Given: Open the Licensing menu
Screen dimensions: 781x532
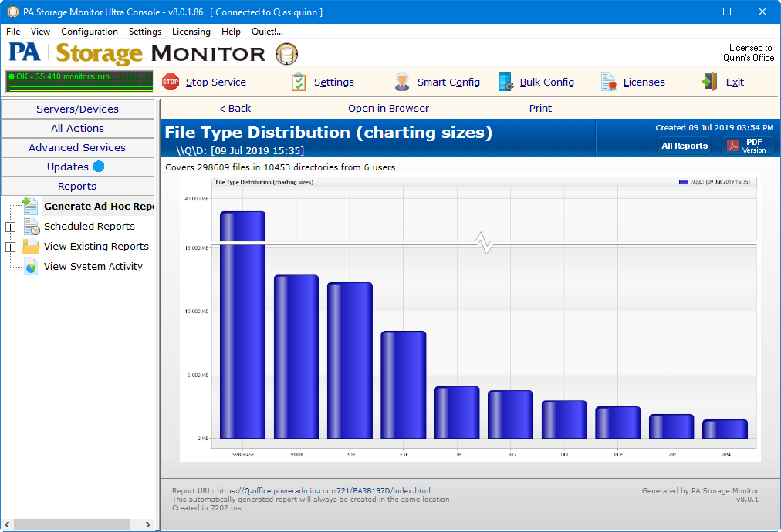Looking at the screenshot, I should click(191, 32).
